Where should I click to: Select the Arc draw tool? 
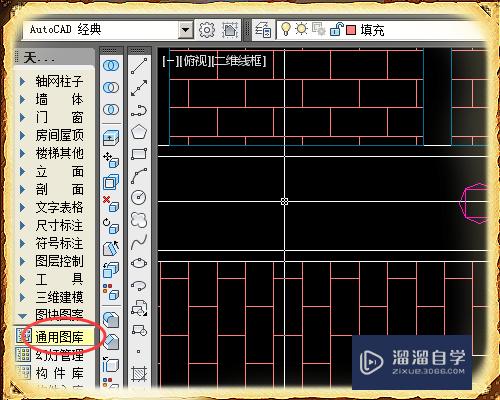click(x=139, y=176)
